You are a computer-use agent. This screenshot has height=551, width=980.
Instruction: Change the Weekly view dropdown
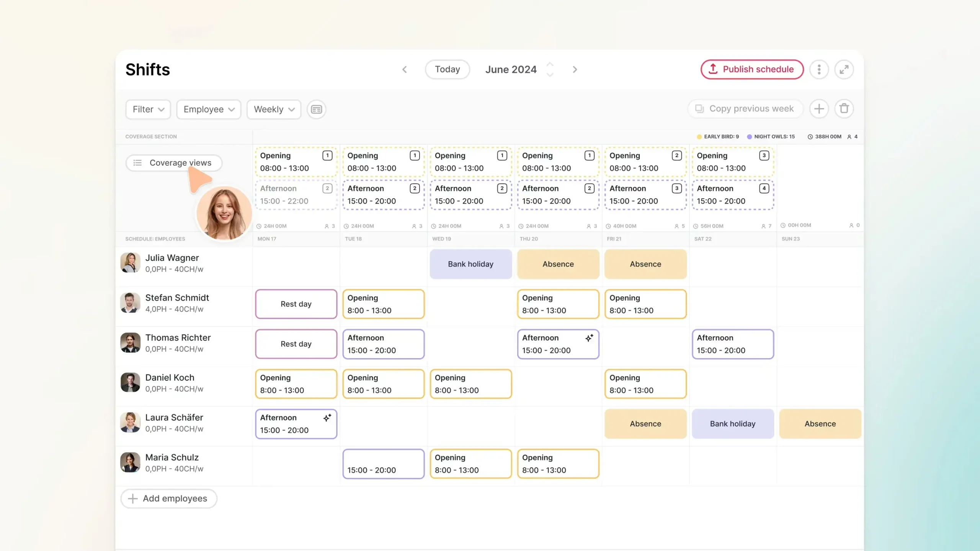273,109
